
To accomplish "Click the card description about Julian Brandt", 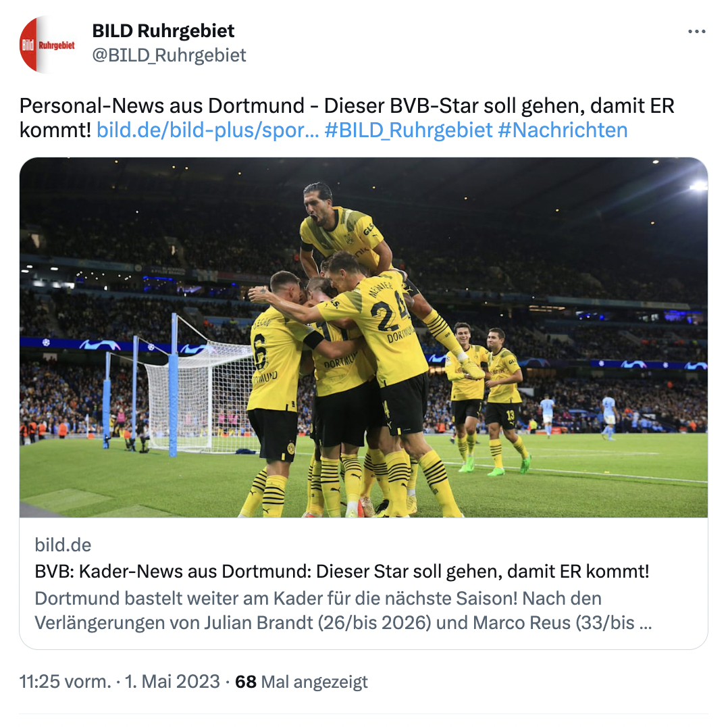I will click(343, 610).
